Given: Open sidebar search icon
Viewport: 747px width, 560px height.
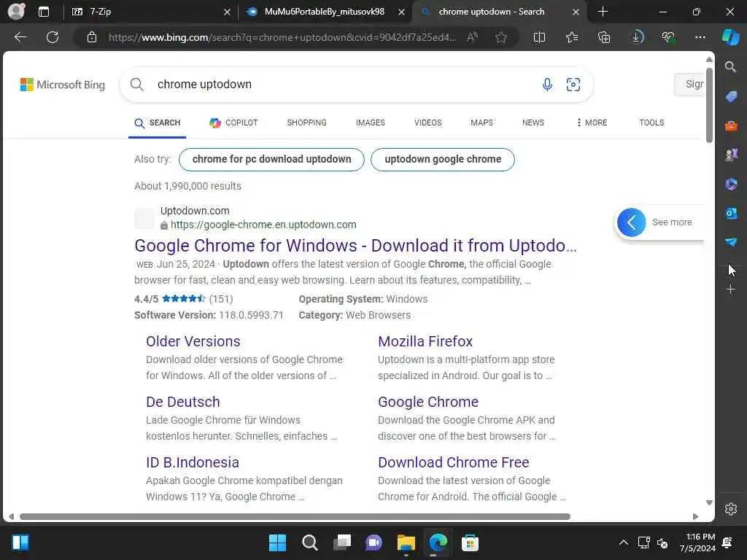Looking at the screenshot, I should [x=730, y=66].
